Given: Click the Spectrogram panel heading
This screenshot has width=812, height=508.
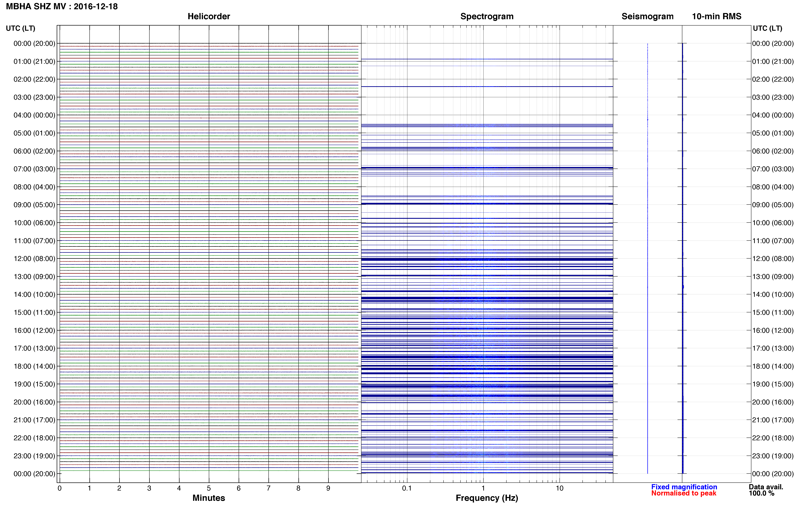Looking at the screenshot, I should point(487,16).
